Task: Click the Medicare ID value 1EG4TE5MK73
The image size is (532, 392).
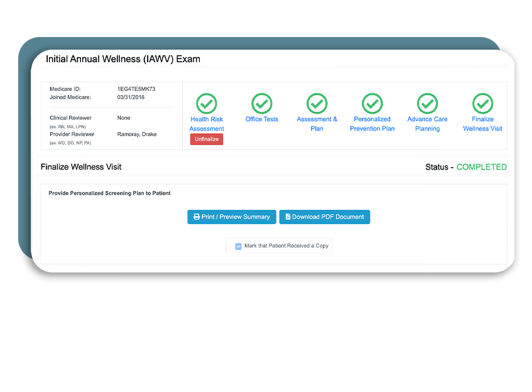Action: [136, 89]
